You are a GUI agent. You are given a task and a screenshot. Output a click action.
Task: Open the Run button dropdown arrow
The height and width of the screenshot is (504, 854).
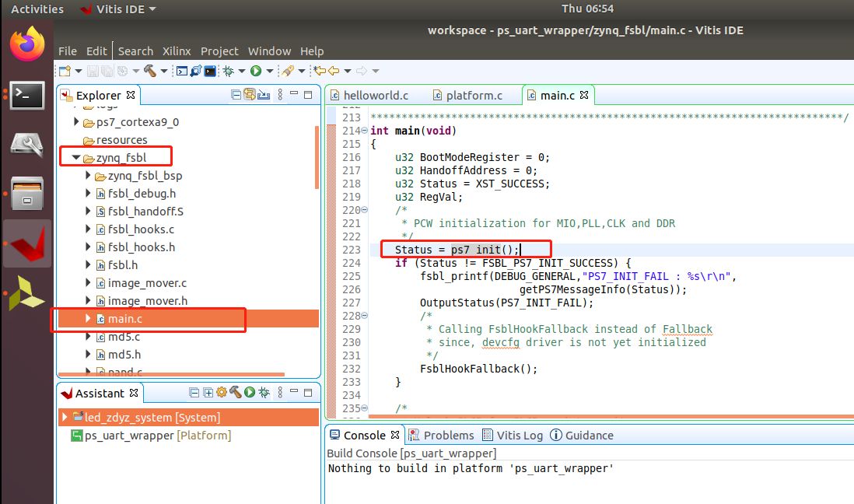tap(269, 70)
